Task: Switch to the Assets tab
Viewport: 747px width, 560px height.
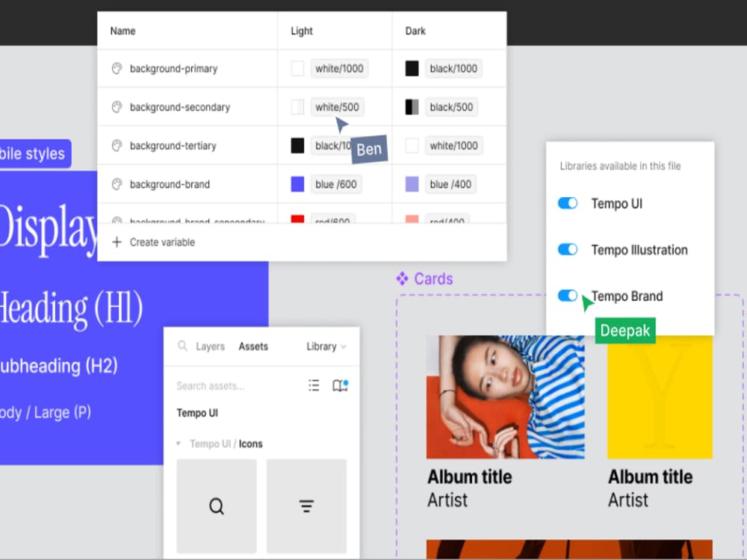Action: tap(253, 346)
